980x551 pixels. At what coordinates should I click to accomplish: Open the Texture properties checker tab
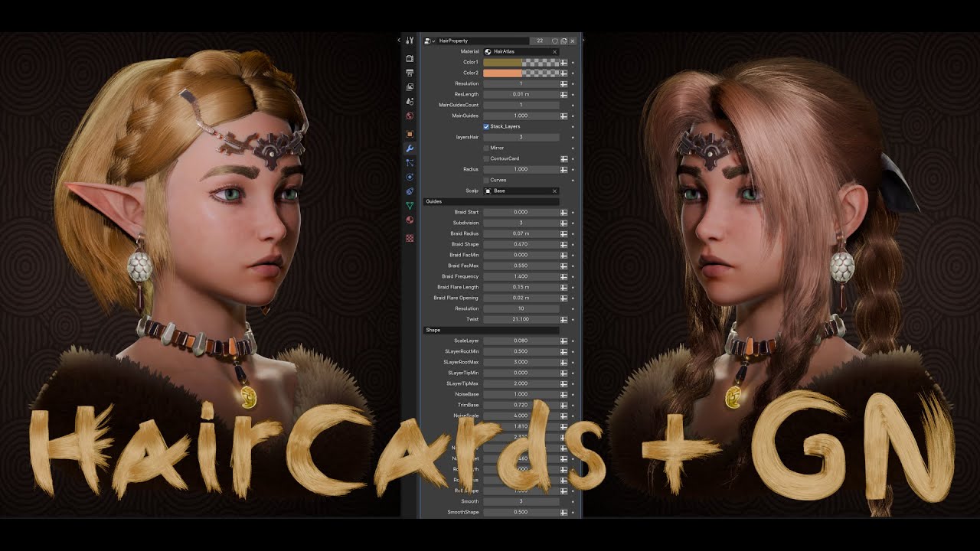(410, 238)
